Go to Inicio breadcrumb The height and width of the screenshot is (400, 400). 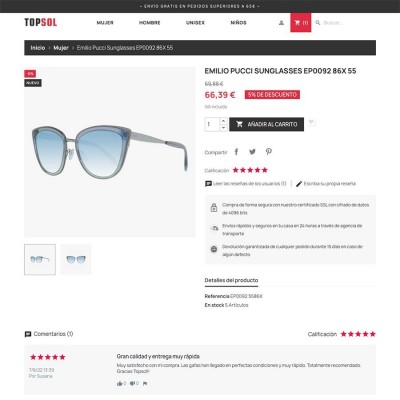click(x=38, y=48)
